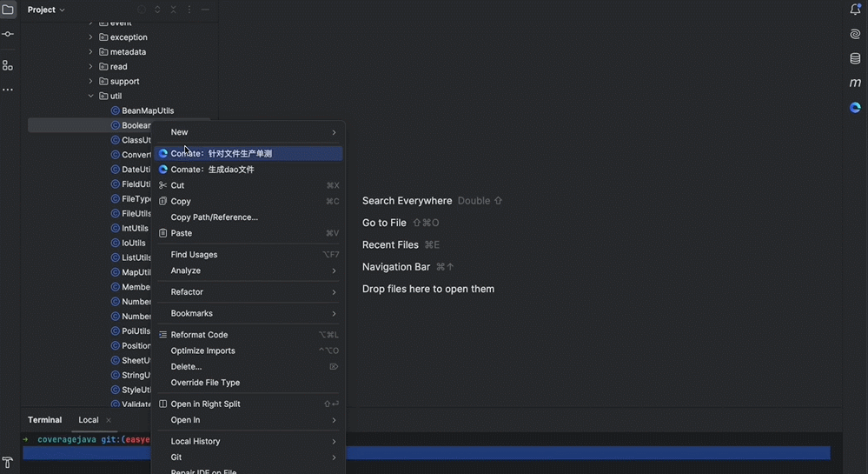The height and width of the screenshot is (474, 868).
Task: Click the Build hammer icon in left sidebar
Action: tap(8, 463)
